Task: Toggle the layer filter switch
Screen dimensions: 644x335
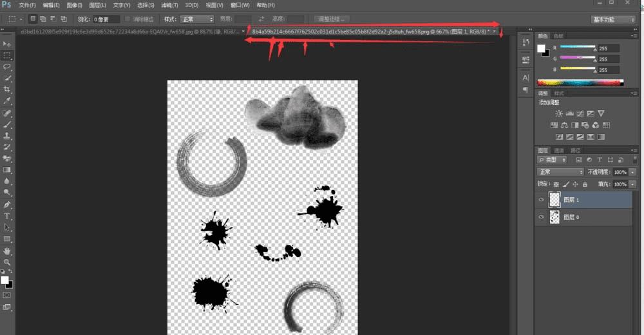Action: 635,160
